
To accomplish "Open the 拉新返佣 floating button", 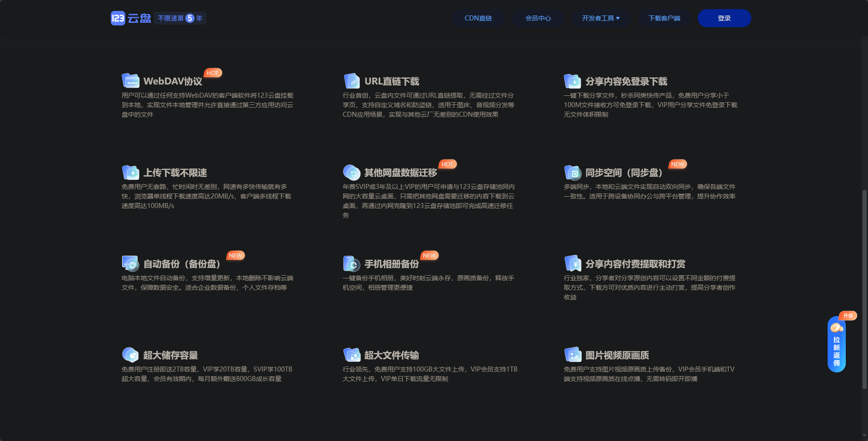I will 836,345.
